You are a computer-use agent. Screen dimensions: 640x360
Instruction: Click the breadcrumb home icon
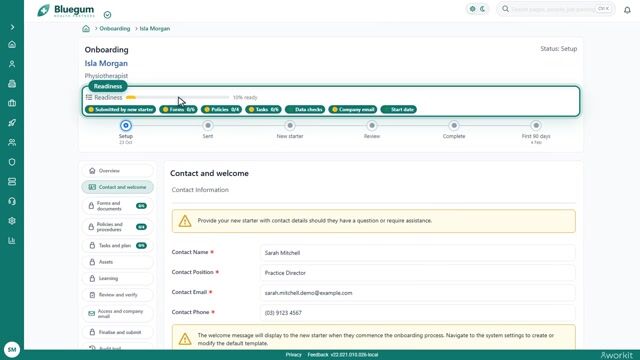point(86,29)
